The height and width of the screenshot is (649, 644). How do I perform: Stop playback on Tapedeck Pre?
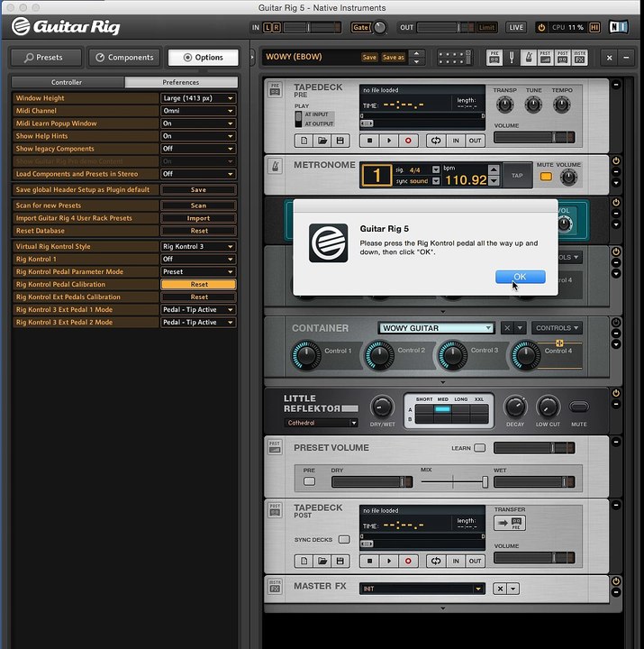(x=370, y=141)
